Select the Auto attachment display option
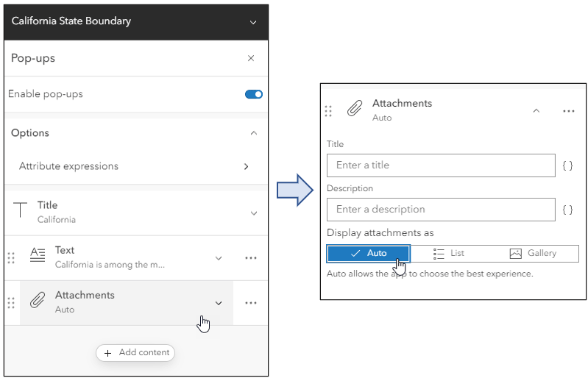This screenshot has width=588, height=378. [368, 253]
